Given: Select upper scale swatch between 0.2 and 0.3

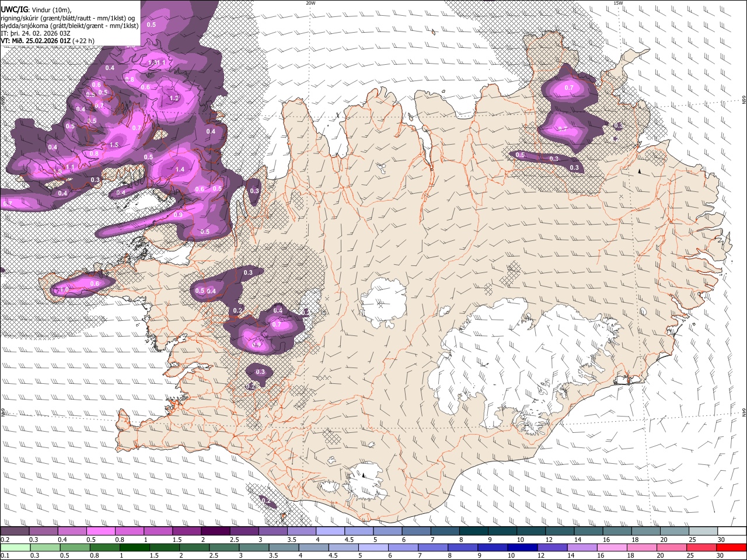Looking at the screenshot, I should [x=15, y=531].
